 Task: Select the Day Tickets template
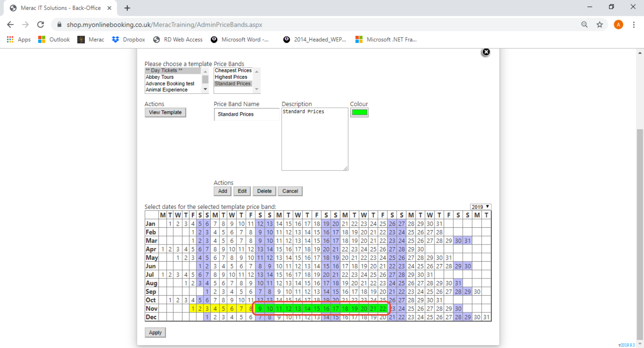pos(173,71)
